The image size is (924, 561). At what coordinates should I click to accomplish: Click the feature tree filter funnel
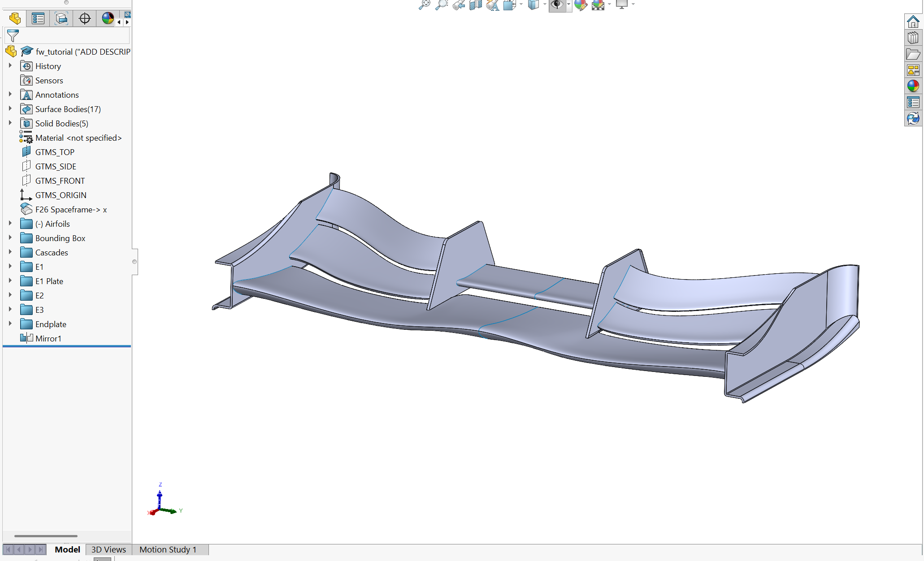coord(13,35)
